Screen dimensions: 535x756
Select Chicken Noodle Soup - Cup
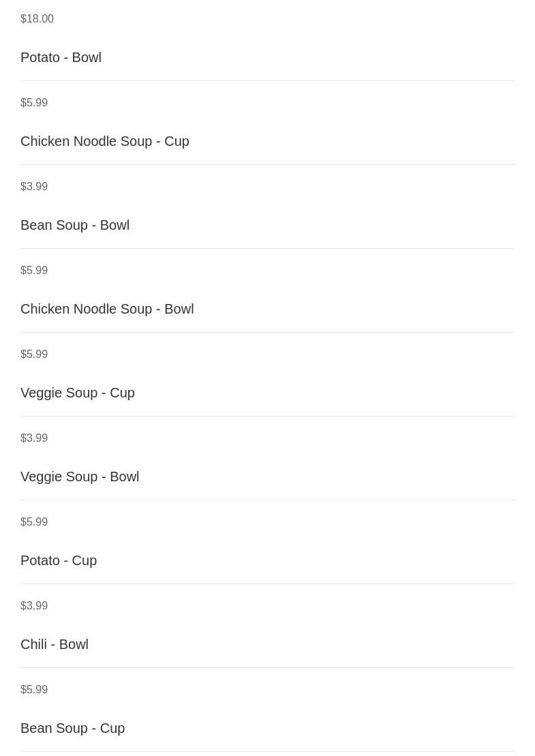(x=104, y=141)
